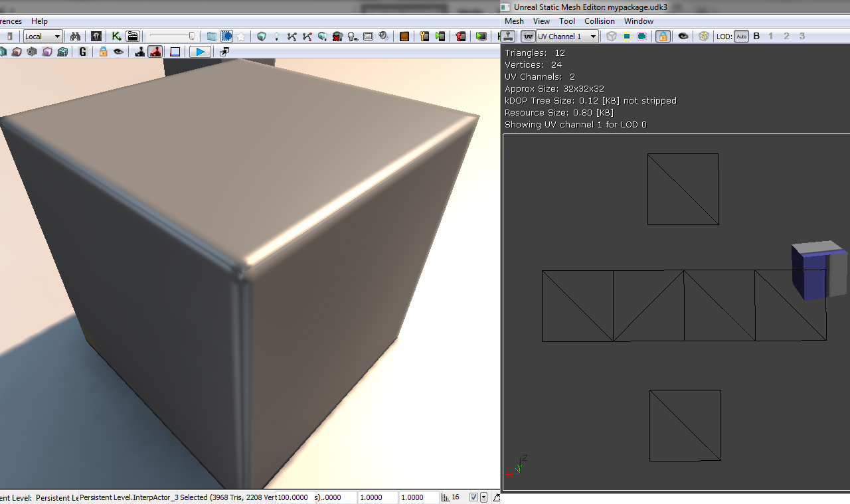850x504 pixels.
Task: Click the blue Play in viewport button
Action: [200, 52]
